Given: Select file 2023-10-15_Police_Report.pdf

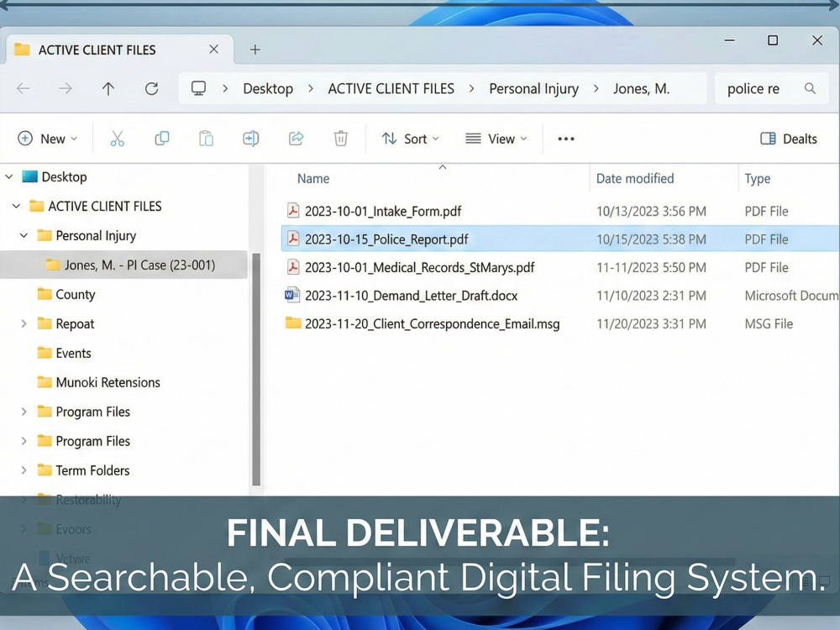Looking at the screenshot, I should (x=386, y=239).
